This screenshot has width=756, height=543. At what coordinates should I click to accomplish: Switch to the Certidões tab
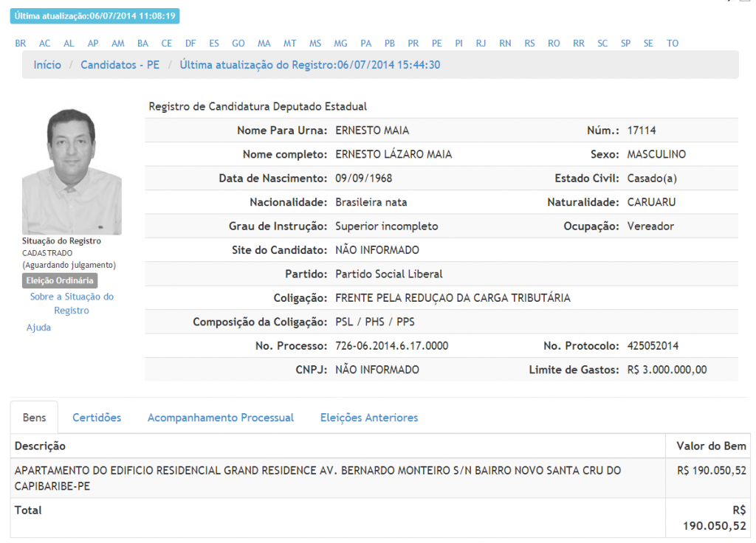[97, 418]
